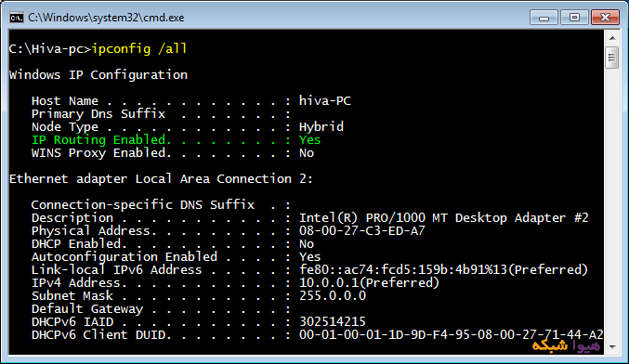Click the hiva-PC host name value
The height and width of the screenshot is (364, 629).
[x=325, y=100]
